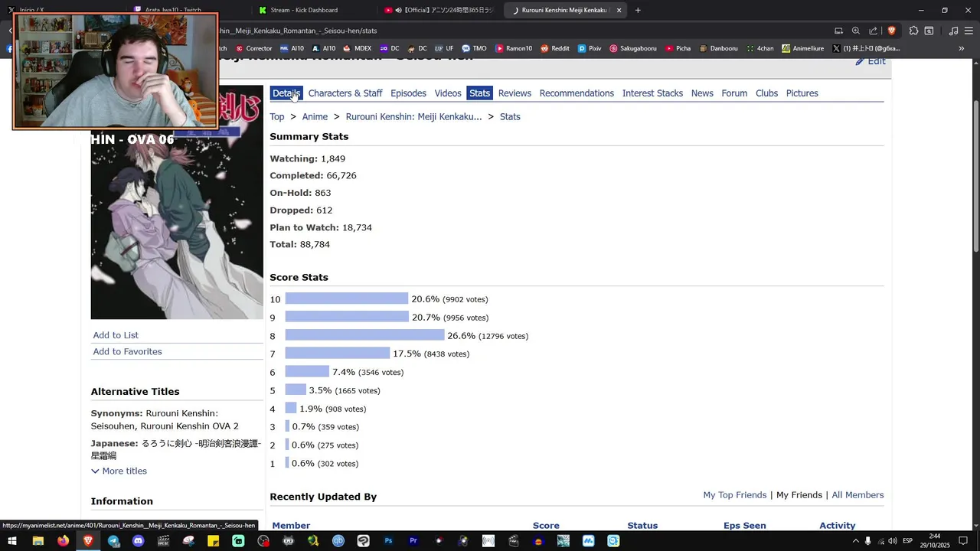Open Firefox from the taskbar
This screenshot has width=980, height=551.
pyautogui.click(x=63, y=541)
